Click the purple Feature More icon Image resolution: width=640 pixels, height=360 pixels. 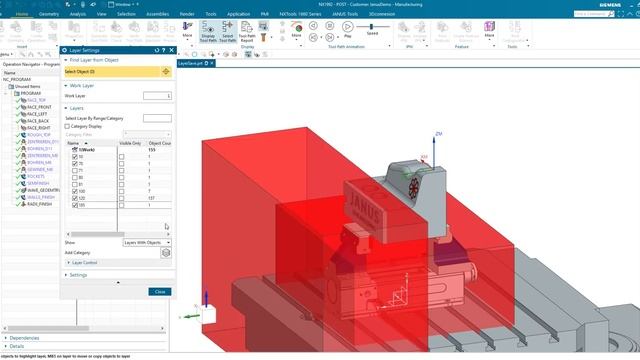coord(489,27)
